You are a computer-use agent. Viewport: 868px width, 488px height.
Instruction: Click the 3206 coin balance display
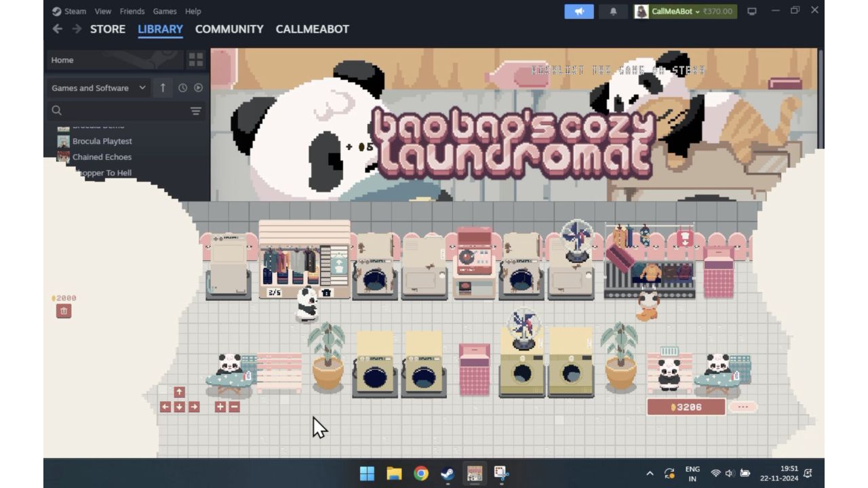tap(686, 407)
